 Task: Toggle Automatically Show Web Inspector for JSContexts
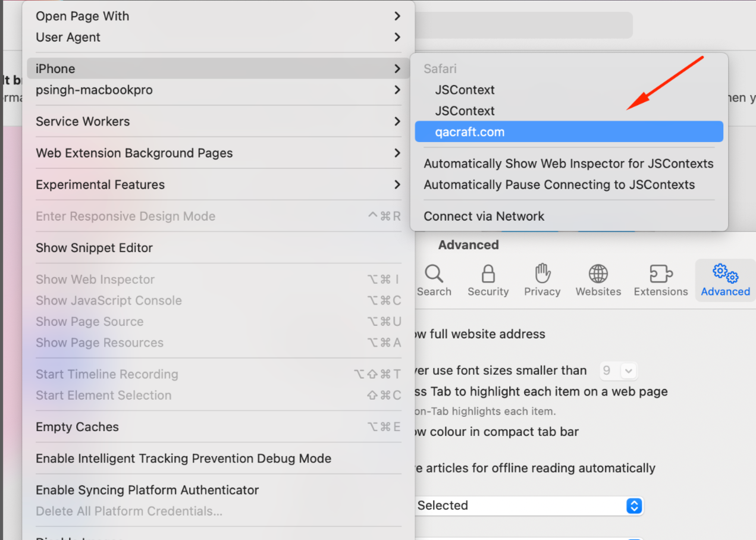[569, 164]
